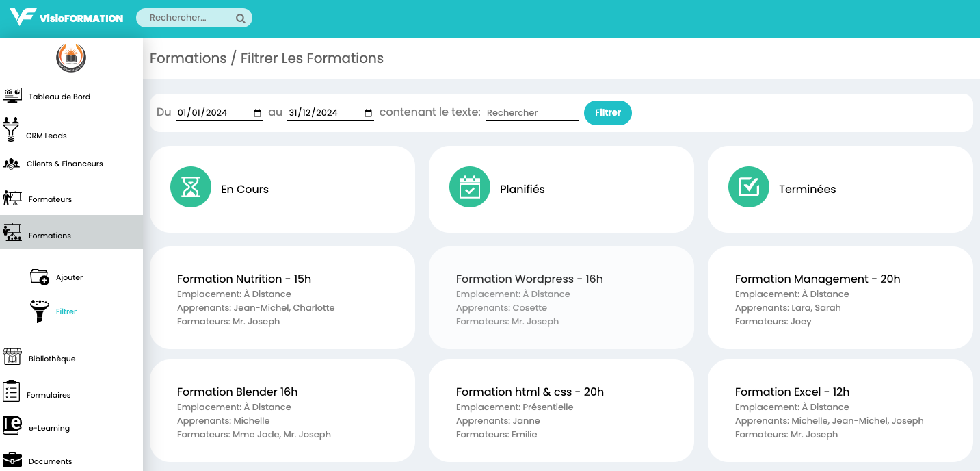Choose Filtrer under Formations
Screen dimensions: 980x471
(x=66, y=311)
